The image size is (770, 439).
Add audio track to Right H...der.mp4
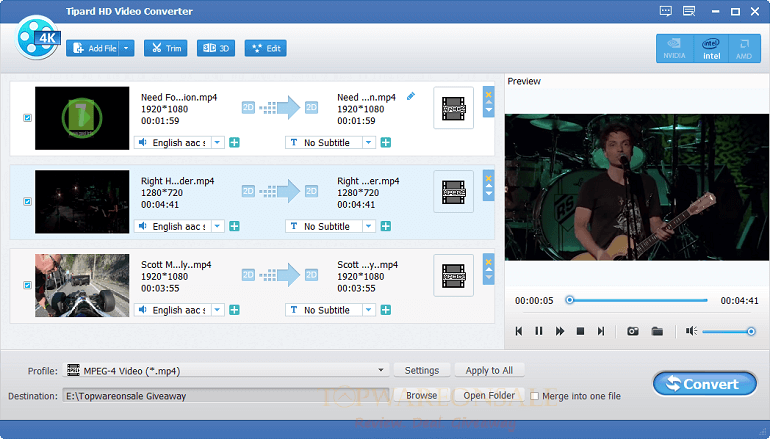[x=235, y=226]
